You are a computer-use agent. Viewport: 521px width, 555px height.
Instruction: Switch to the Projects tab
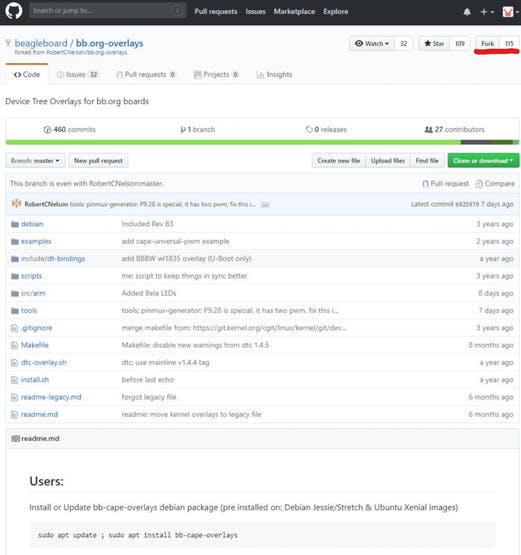pos(216,74)
